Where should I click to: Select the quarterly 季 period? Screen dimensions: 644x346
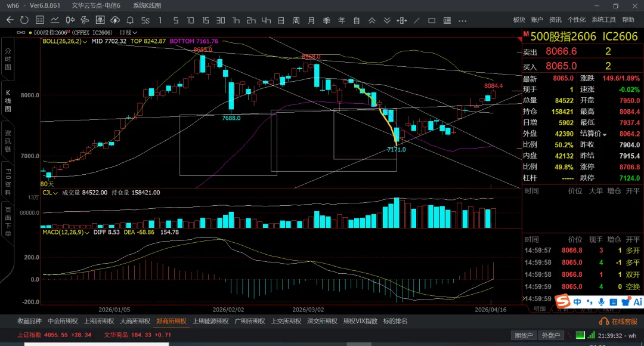pos(327,20)
